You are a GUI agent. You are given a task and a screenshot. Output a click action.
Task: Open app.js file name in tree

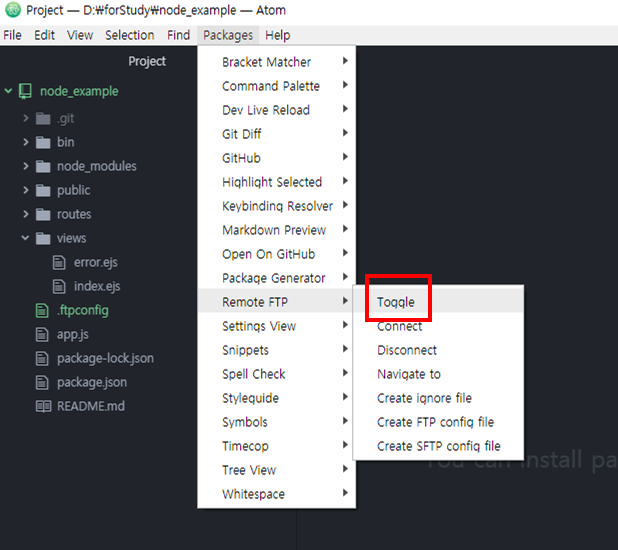point(73,335)
